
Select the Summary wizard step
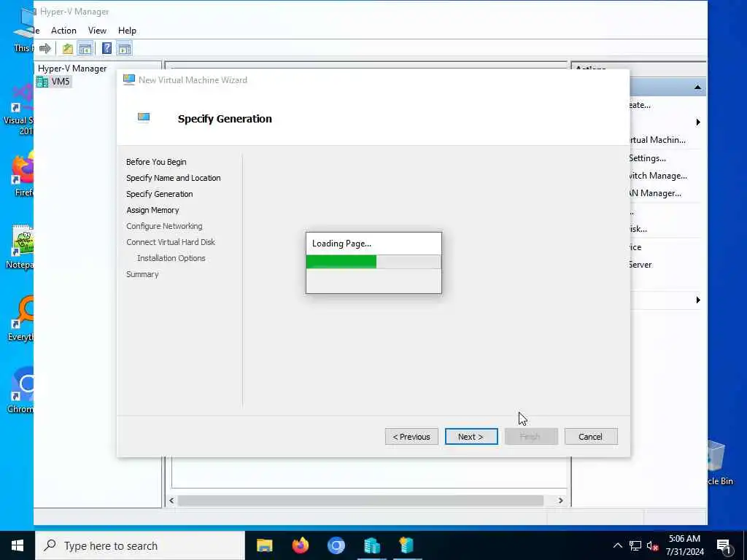point(142,274)
